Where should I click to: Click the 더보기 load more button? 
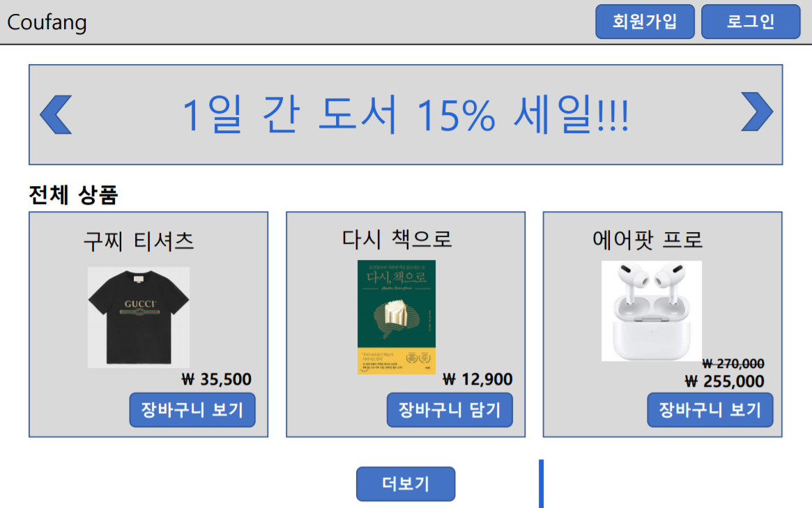406,484
